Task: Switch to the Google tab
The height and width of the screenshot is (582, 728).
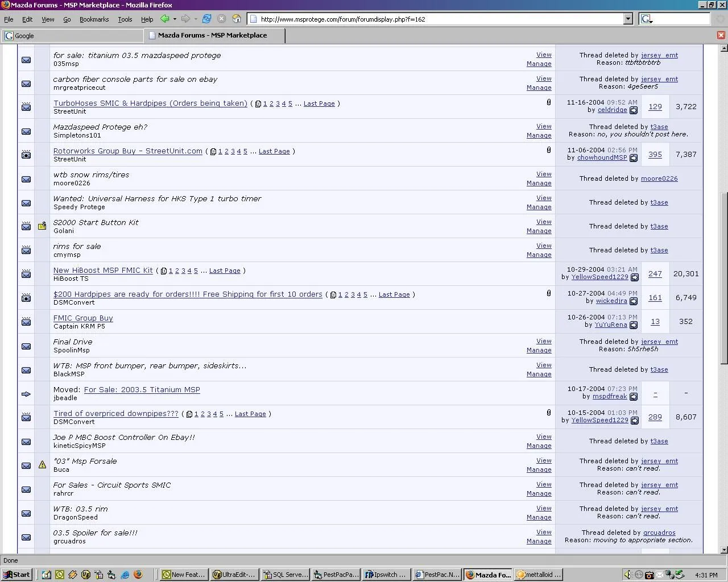Action: (x=72, y=35)
